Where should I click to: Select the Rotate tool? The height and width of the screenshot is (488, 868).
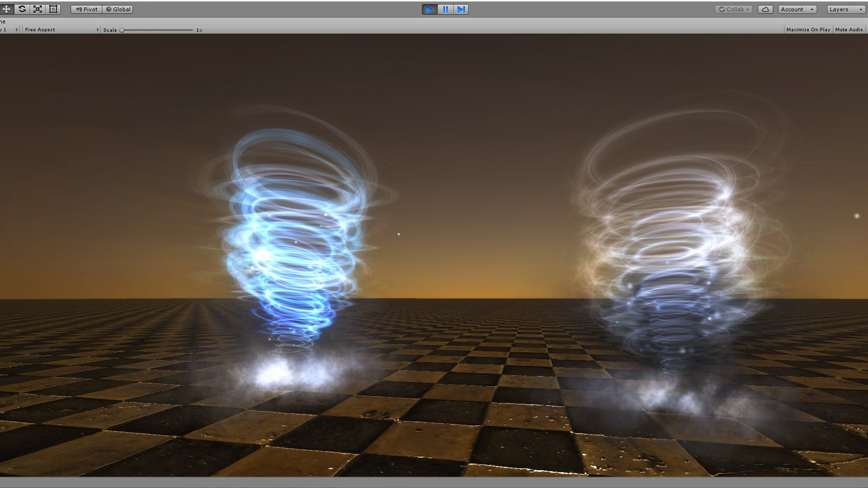tap(22, 9)
